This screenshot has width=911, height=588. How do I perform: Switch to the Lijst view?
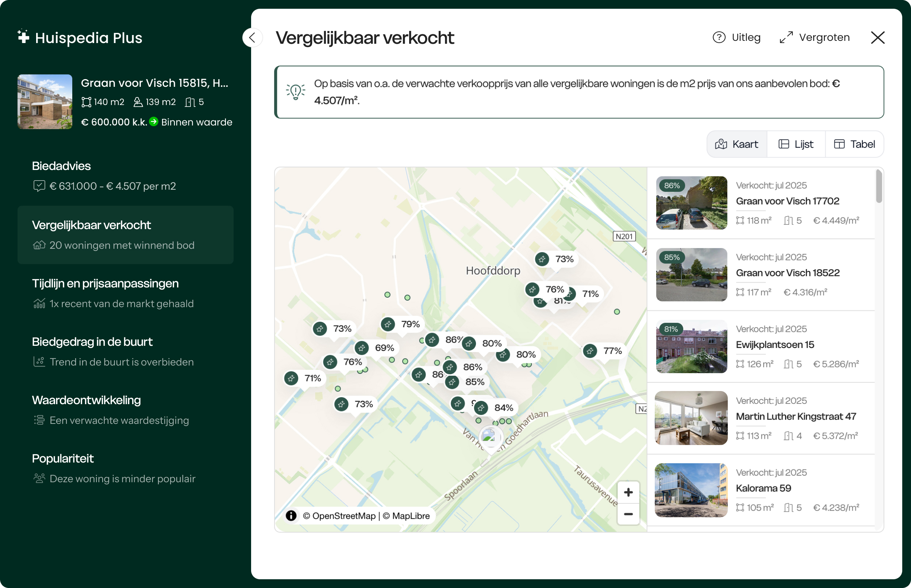(x=796, y=144)
